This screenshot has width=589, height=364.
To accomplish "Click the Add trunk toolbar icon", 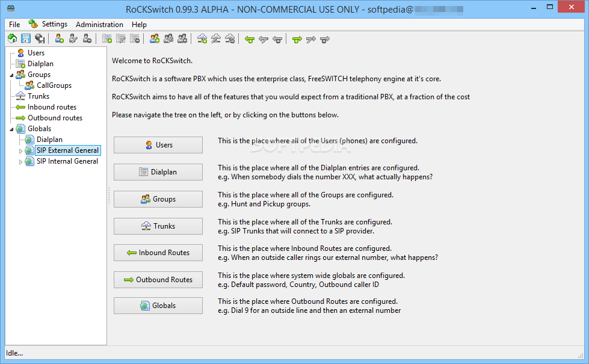I will 202,39.
